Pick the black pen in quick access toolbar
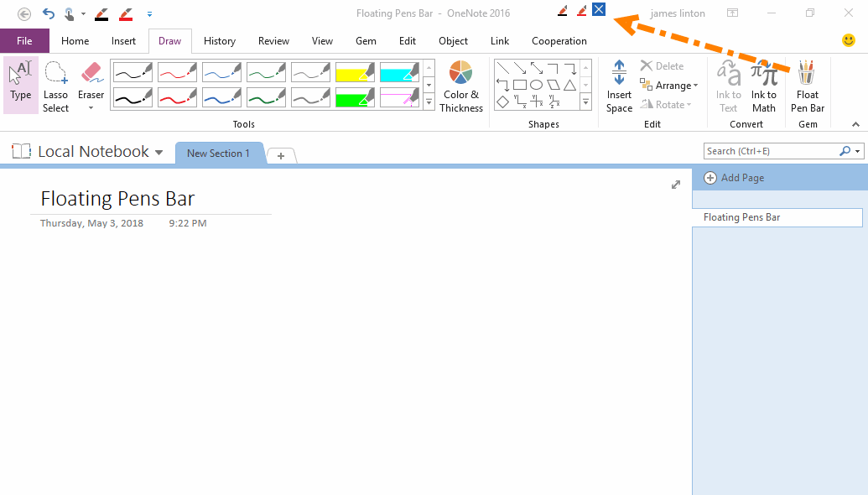This screenshot has width=868, height=495. coord(101,13)
